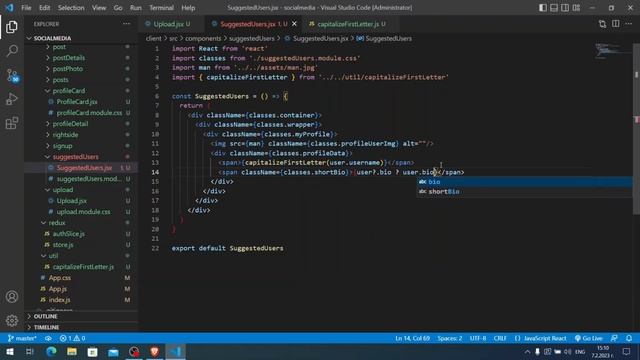Open ProfileCard.jsx in the explorer
Screen dimensions: 640x360
(x=77, y=102)
